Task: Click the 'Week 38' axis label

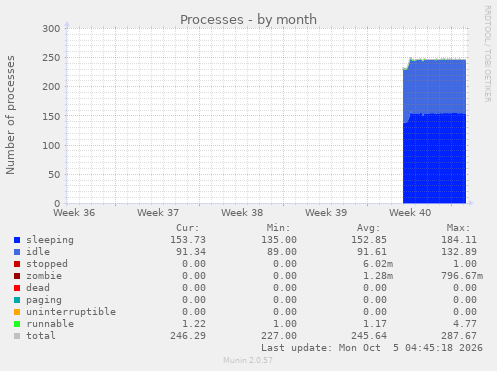Action: point(242,213)
